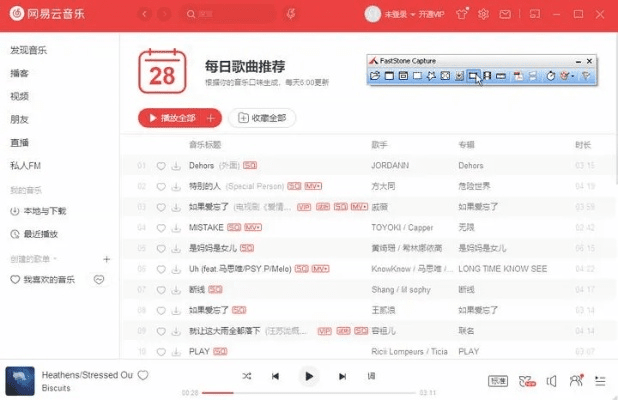
Task: Click the playback progress bar
Action: pos(309,393)
